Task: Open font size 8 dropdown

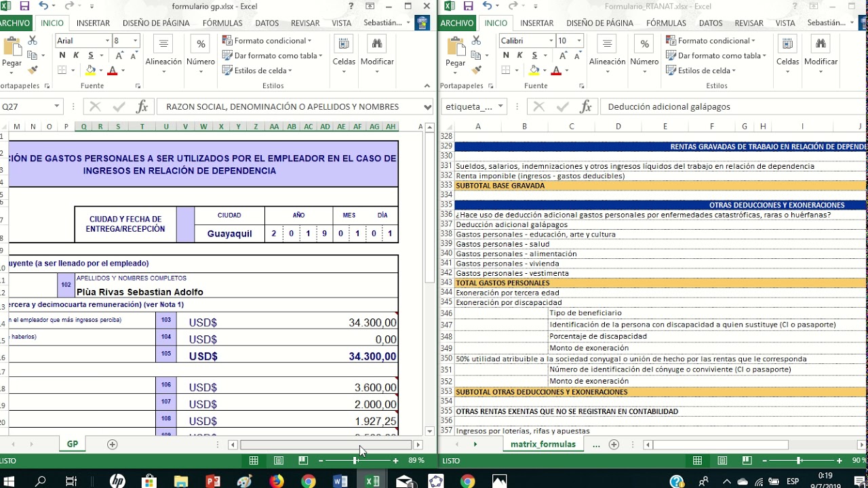Action: tap(135, 41)
